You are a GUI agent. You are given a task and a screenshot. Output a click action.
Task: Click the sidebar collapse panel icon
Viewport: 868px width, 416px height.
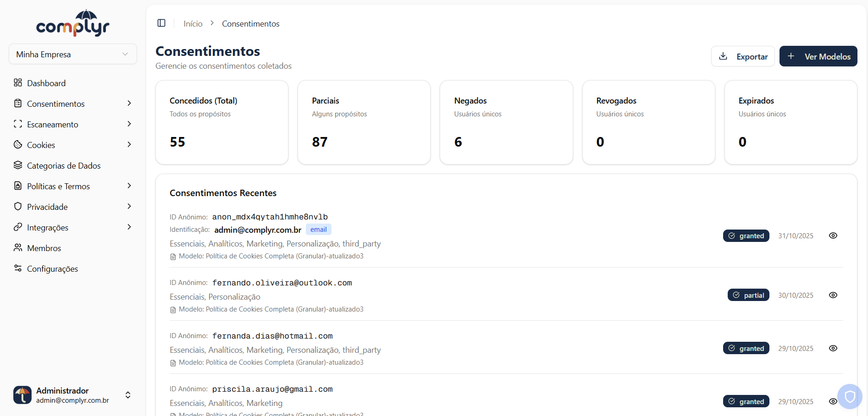point(161,23)
